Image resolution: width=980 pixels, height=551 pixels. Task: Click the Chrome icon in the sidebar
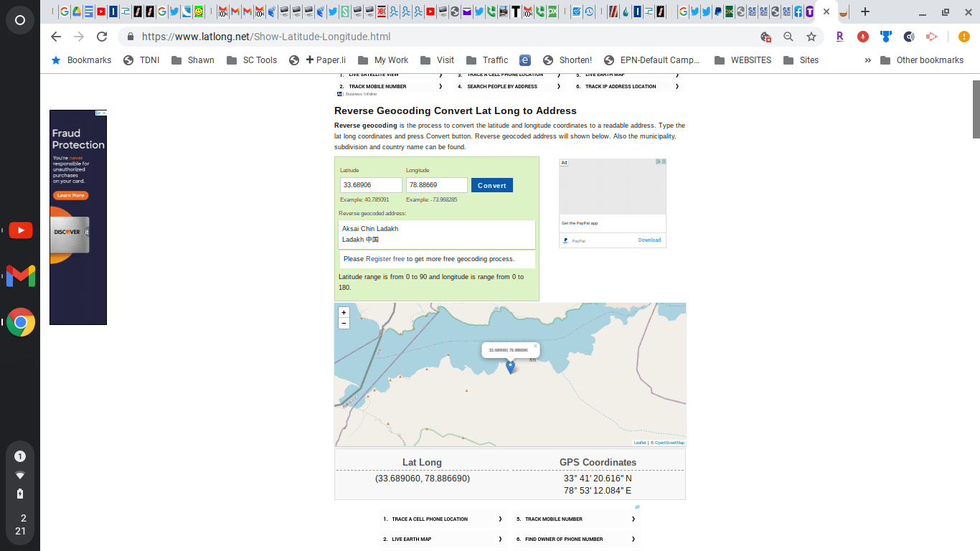(21, 323)
